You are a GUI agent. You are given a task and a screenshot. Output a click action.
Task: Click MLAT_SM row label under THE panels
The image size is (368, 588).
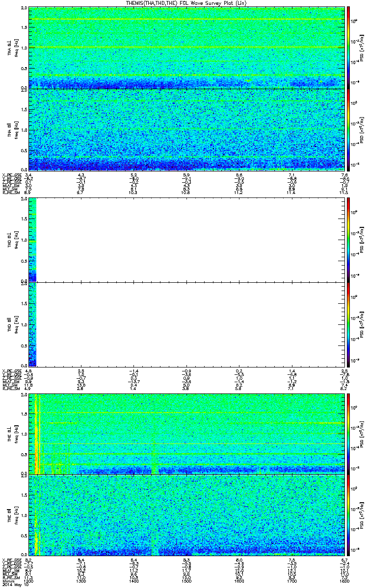[10, 571]
